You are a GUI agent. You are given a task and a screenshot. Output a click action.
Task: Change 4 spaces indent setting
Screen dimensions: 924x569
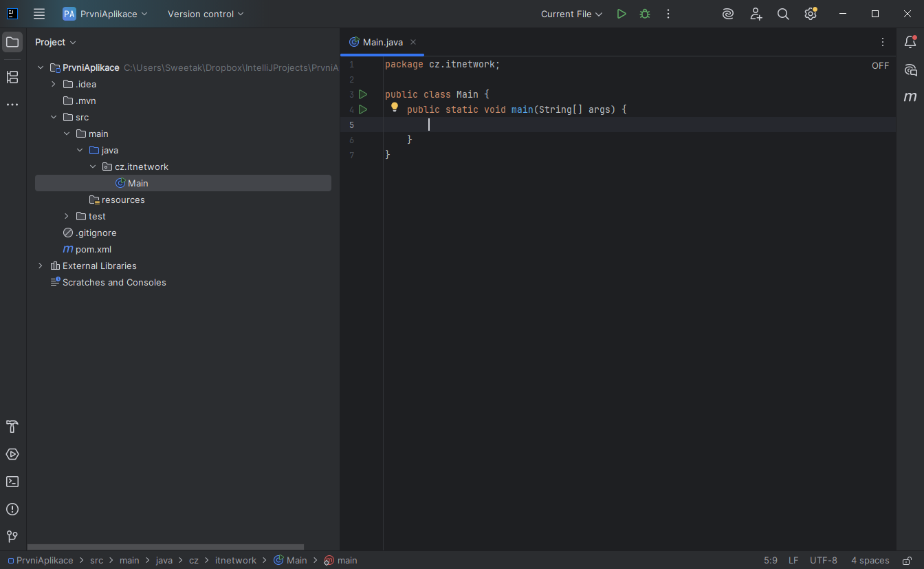[870, 561]
